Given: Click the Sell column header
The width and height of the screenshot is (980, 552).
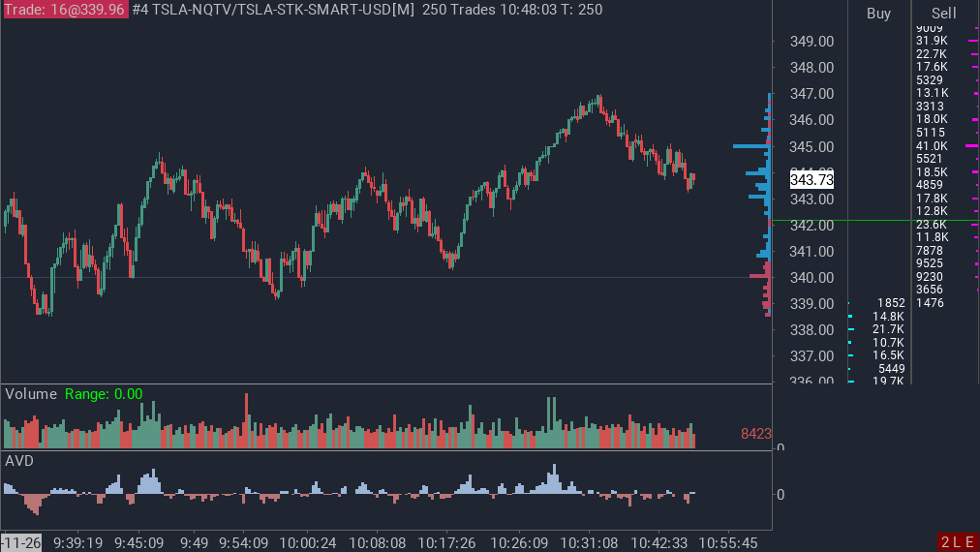Looking at the screenshot, I should [943, 14].
